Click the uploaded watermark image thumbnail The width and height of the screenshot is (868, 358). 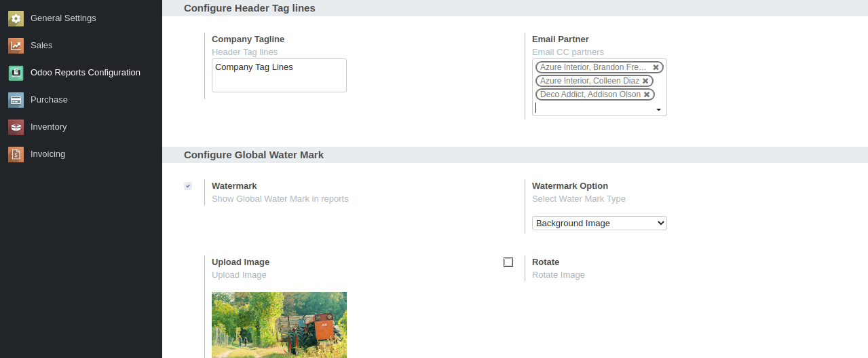(x=279, y=325)
